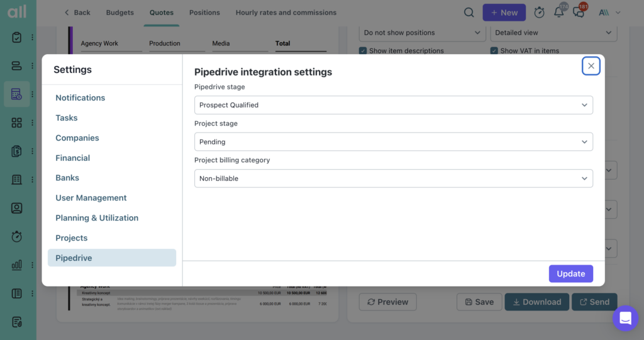Close the Settings dialog

point(591,66)
